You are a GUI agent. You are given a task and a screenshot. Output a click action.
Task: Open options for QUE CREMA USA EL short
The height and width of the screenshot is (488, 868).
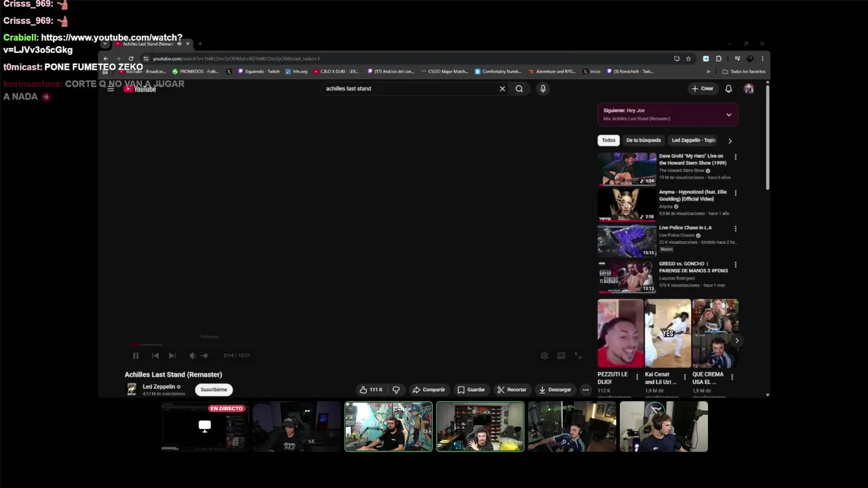(732, 377)
